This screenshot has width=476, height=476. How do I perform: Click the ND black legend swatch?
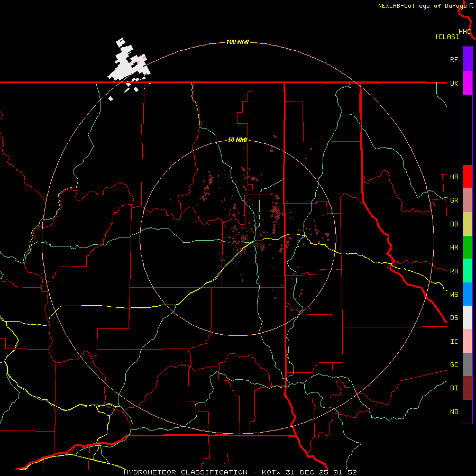pyautogui.click(x=467, y=411)
